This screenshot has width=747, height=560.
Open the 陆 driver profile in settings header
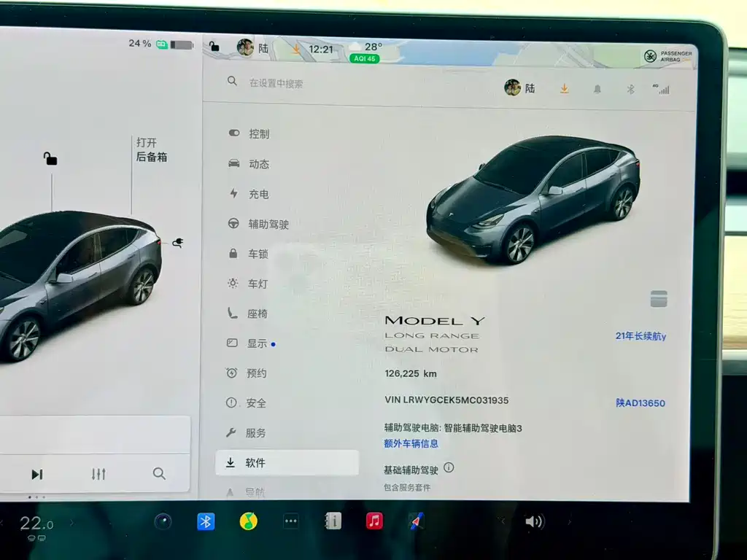click(519, 88)
